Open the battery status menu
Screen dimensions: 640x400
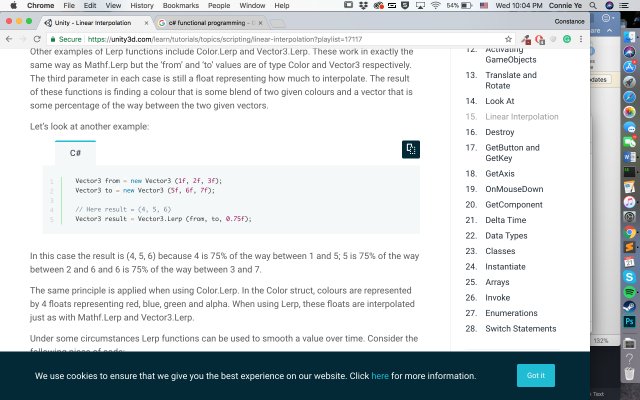(x=460, y=5)
